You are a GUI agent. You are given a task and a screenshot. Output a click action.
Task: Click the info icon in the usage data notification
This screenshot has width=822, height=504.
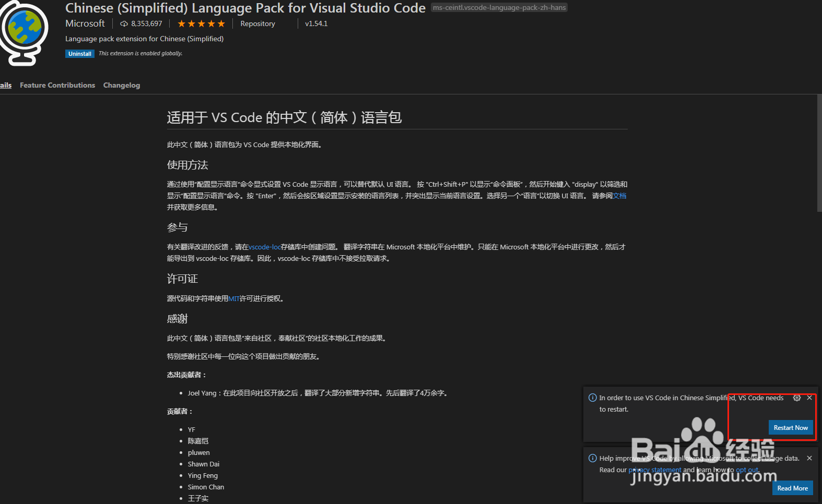[x=593, y=458]
